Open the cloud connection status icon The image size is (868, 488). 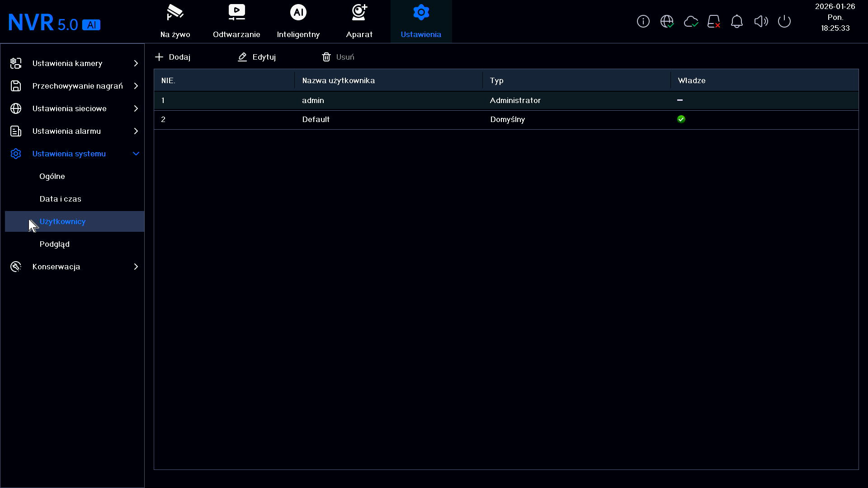click(x=691, y=21)
